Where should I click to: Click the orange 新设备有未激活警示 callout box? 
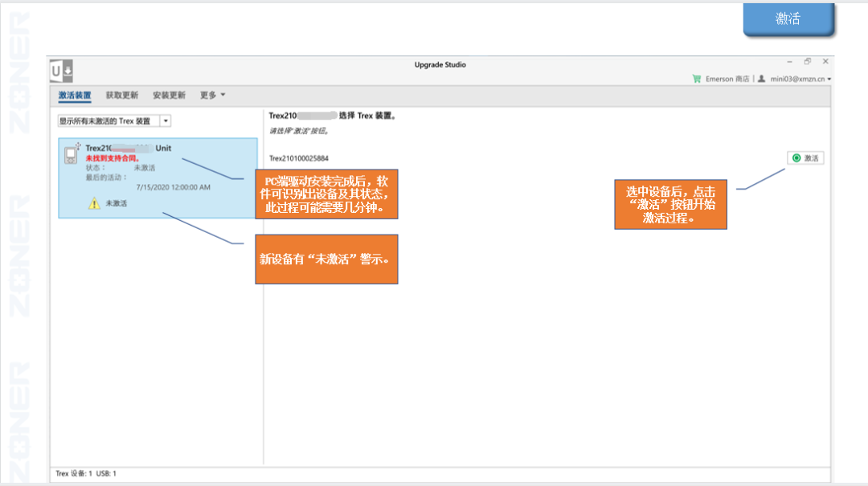[326, 259]
